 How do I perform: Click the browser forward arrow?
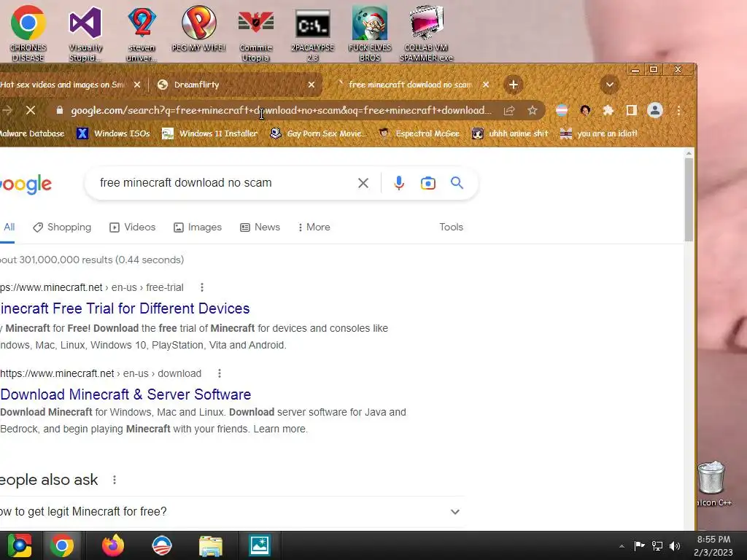[x=7, y=111]
